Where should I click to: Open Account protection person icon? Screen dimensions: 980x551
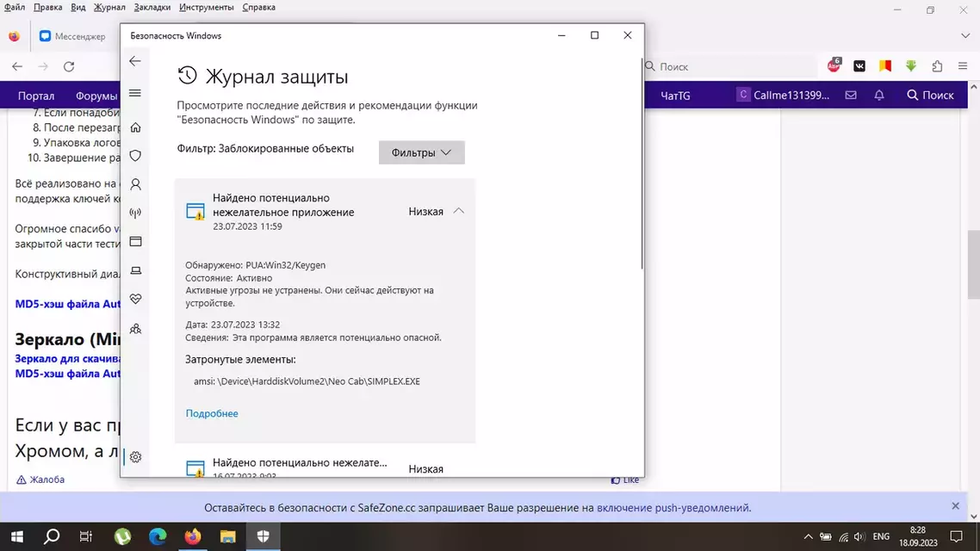click(x=135, y=184)
